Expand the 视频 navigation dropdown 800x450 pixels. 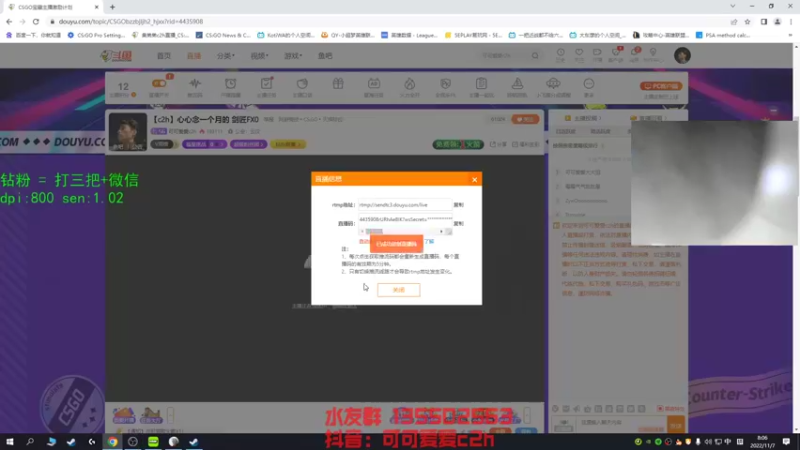coord(259,56)
